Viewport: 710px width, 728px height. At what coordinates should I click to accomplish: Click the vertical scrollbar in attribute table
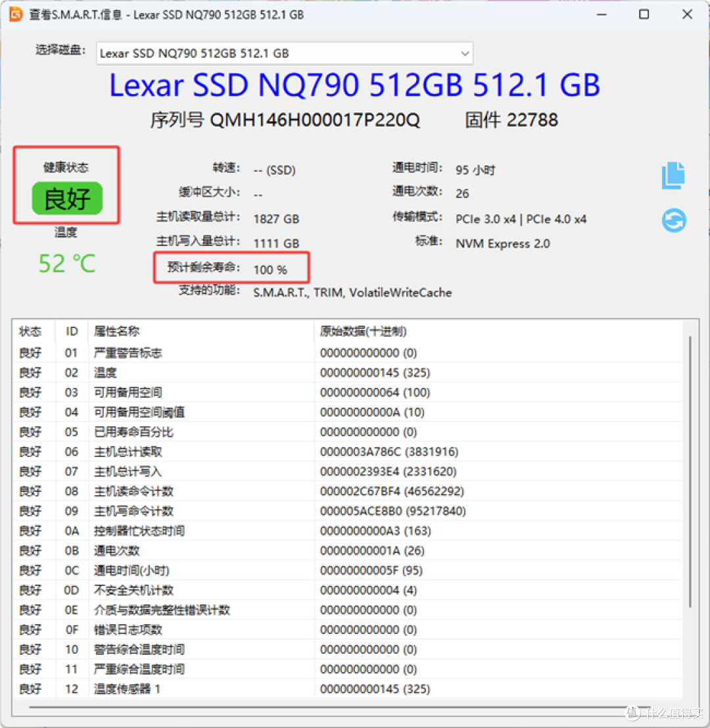pyautogui.click(x=690, y=472)
